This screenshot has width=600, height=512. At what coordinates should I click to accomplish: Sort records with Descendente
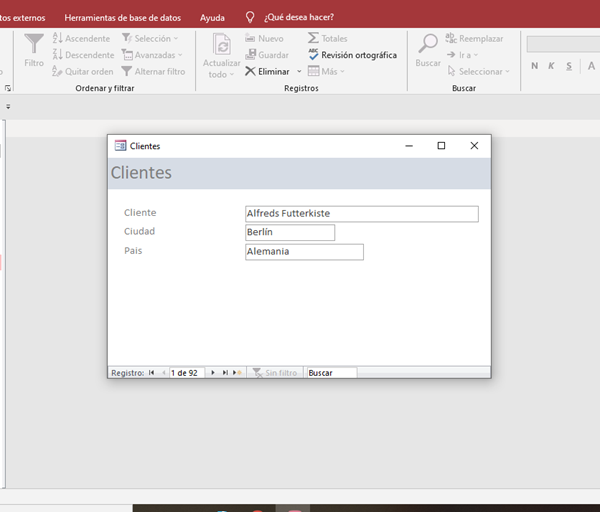tap(82, 55)
